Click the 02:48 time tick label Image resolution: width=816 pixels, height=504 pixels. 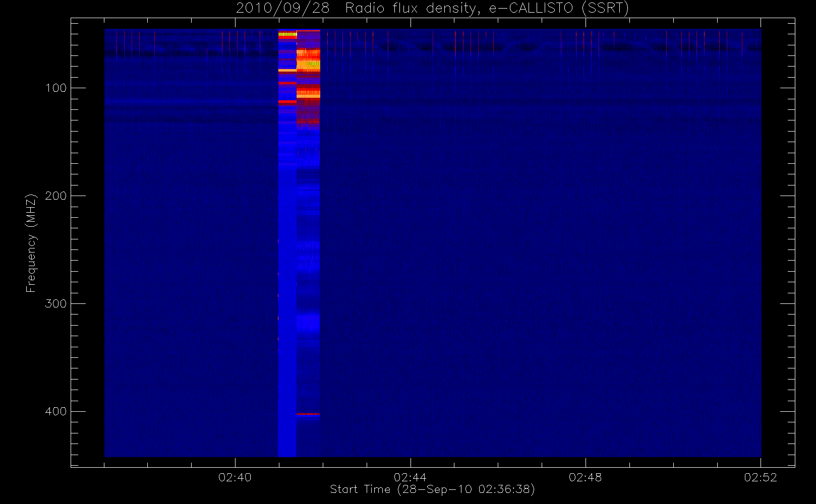click(x=585, y=477)
